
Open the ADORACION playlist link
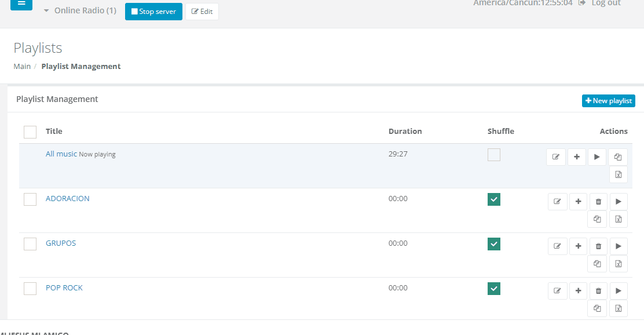(67, 199)
